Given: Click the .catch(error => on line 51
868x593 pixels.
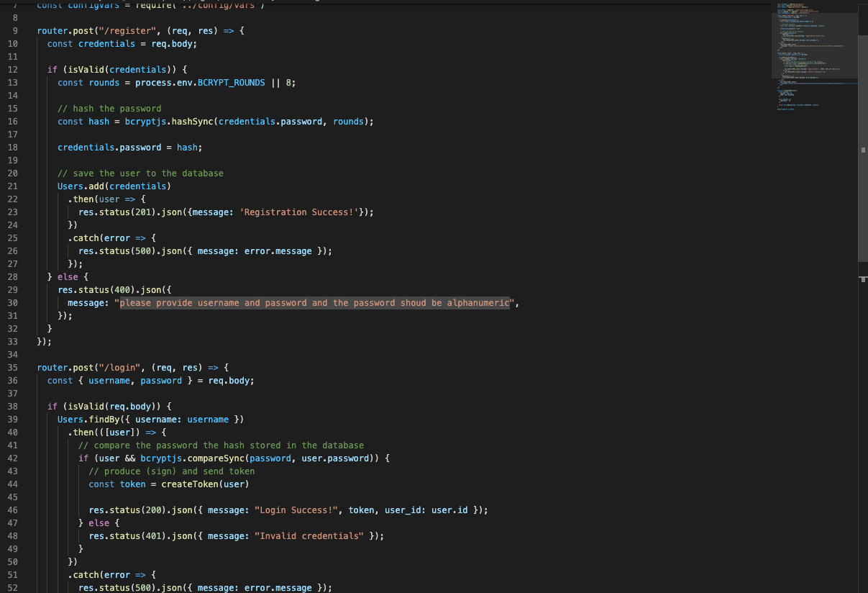Looking at the screenshot, I should pos(106,575).
